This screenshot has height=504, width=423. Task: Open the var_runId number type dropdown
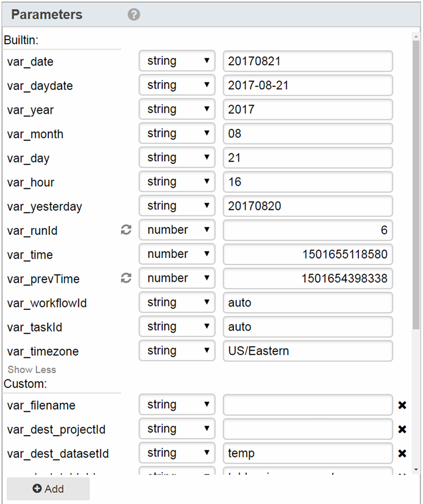(177, 230)
